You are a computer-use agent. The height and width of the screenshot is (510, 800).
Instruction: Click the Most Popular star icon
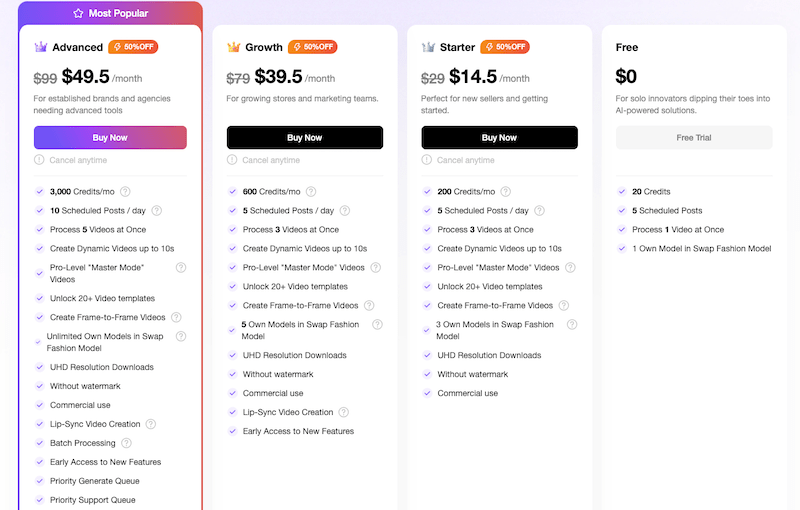pyautogui.click(x=78, y=14)
